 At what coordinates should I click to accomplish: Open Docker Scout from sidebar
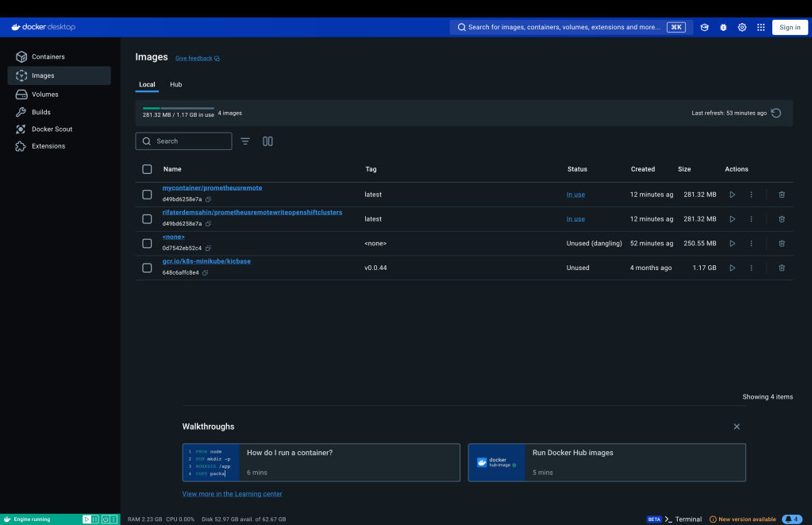[x=59, y=129]
